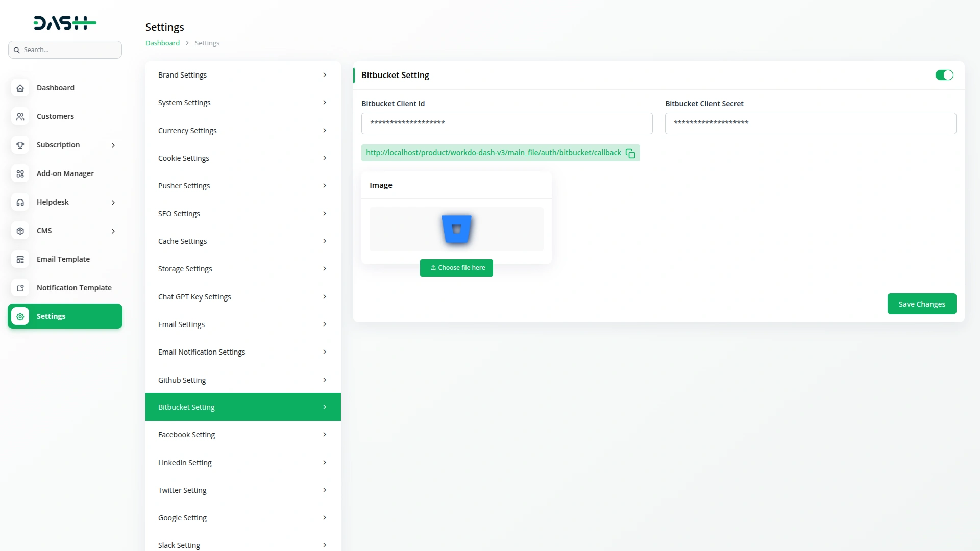Click the Customers sidebar icon

[20, 116]
